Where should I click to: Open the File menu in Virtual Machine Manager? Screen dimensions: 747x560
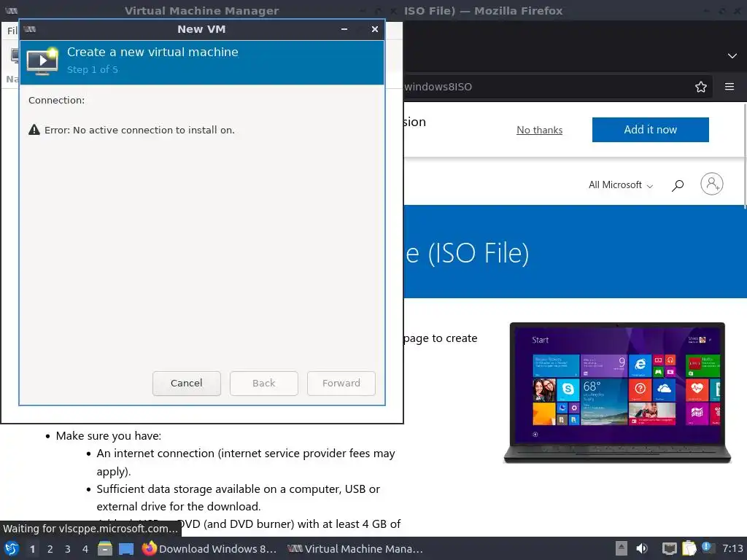pos(12,31)
